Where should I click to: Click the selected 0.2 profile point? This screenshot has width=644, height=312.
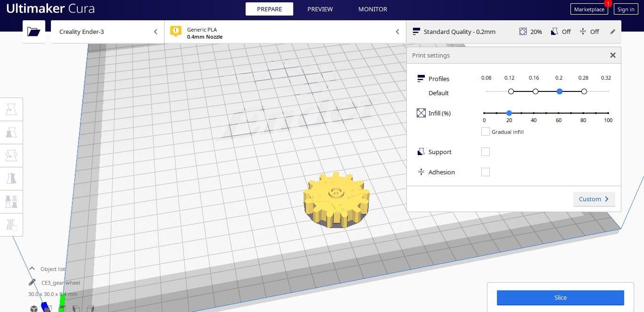[559, 91]
